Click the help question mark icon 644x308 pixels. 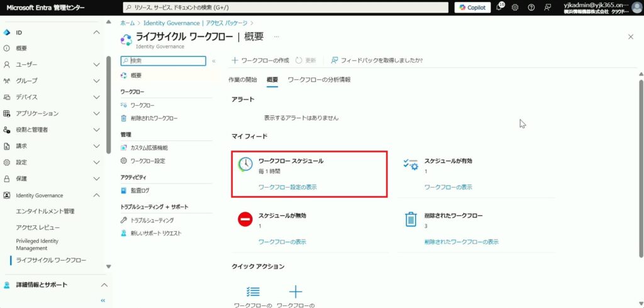point(531,8)
